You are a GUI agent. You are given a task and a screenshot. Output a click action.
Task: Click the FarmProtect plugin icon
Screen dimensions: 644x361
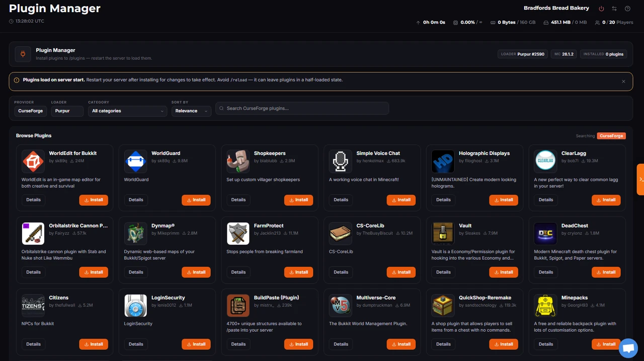[238, 234]
